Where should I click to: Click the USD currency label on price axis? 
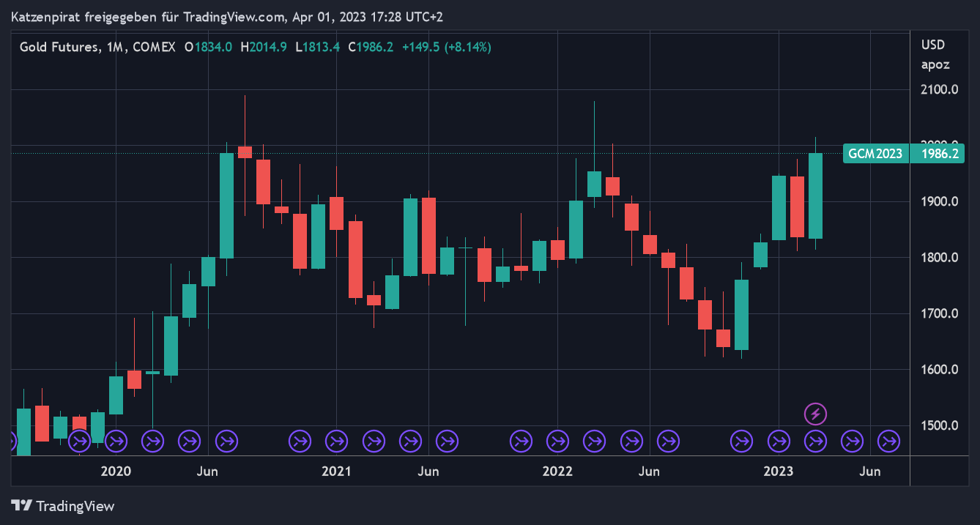(x=933, y=45)
